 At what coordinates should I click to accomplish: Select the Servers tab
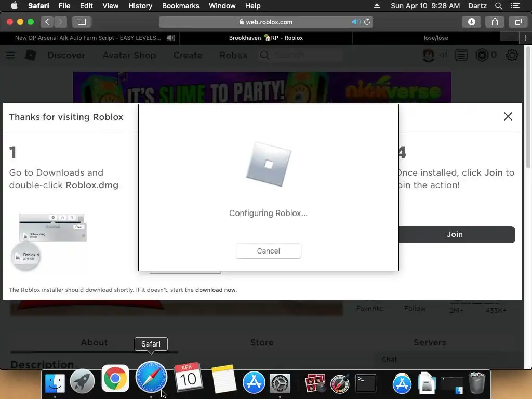coord(430,343)
